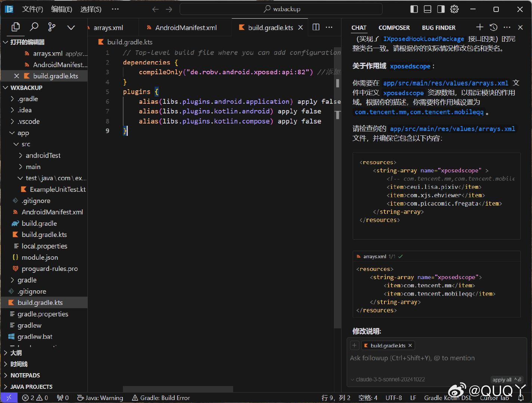Open the 选择(S) menu

point(91,9)
